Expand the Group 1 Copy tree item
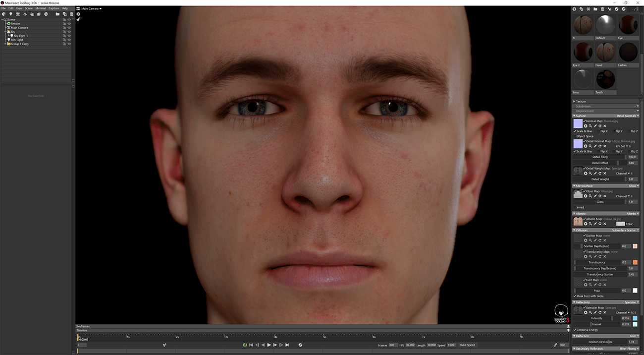644x355 pixels. point(5,44)
